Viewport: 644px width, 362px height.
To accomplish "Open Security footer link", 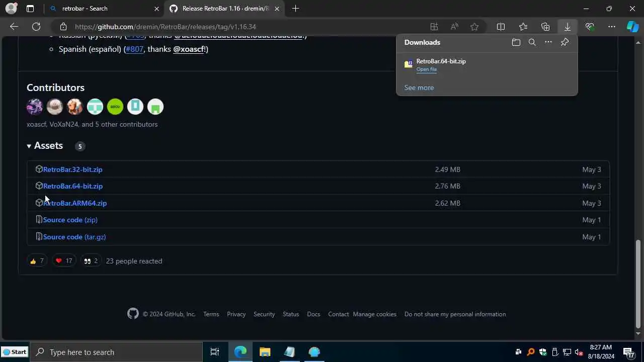I will [264, 314].
